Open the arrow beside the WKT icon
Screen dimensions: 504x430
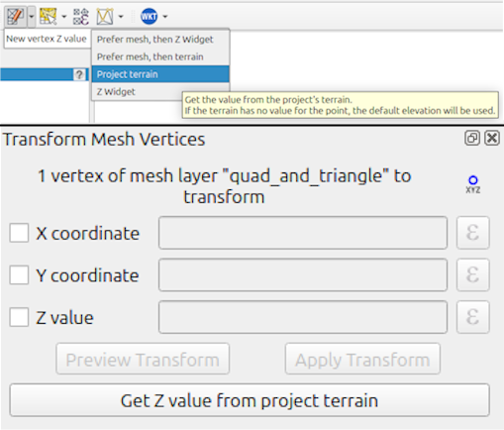point(165,17)
